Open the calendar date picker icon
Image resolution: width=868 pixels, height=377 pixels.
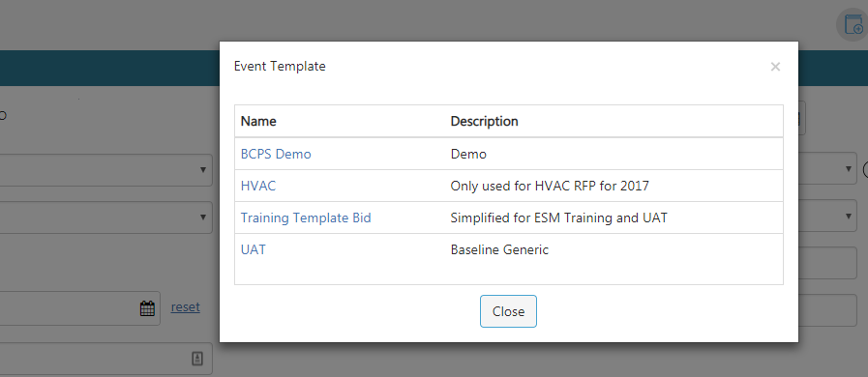pyautogui.click(x=147, y=308)
